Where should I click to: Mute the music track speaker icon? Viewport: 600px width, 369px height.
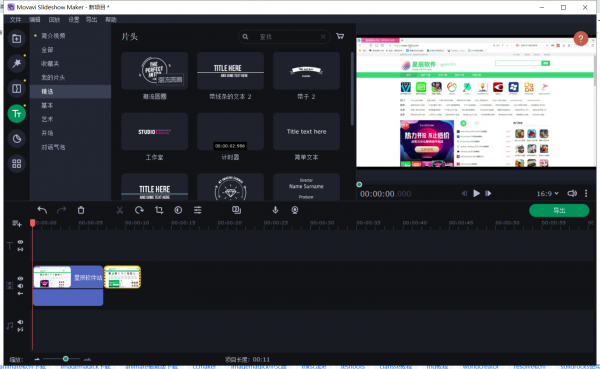(x=20, y=322)
